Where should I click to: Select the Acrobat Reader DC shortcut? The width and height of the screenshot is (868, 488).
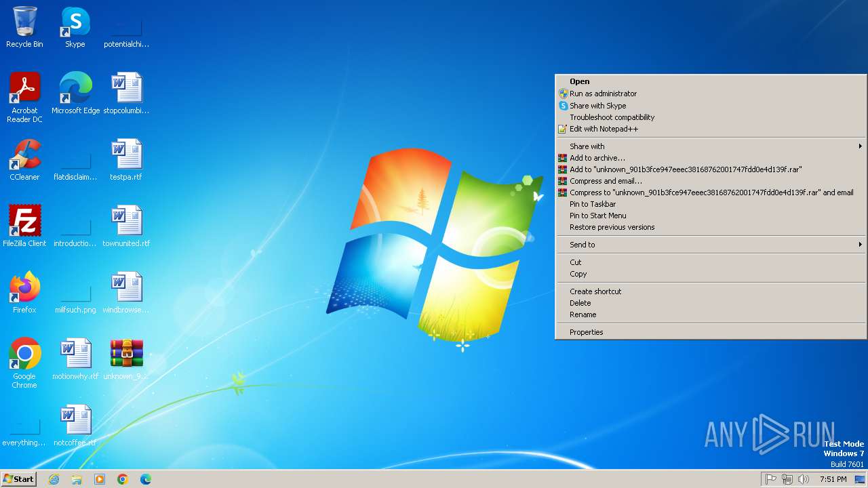(24, 98)
